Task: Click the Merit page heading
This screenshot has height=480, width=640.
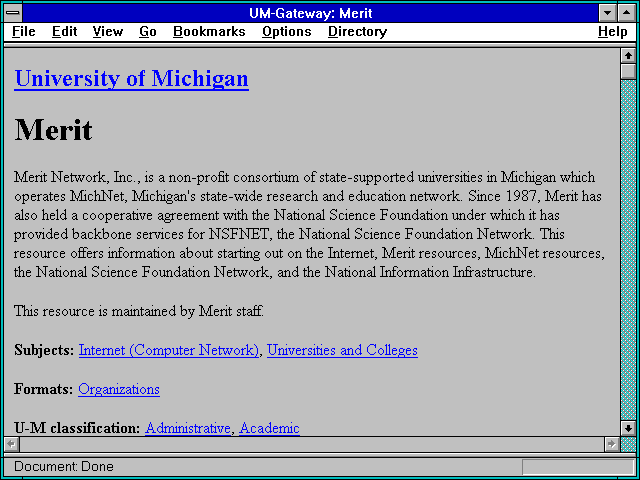Action: click(53, 130)
